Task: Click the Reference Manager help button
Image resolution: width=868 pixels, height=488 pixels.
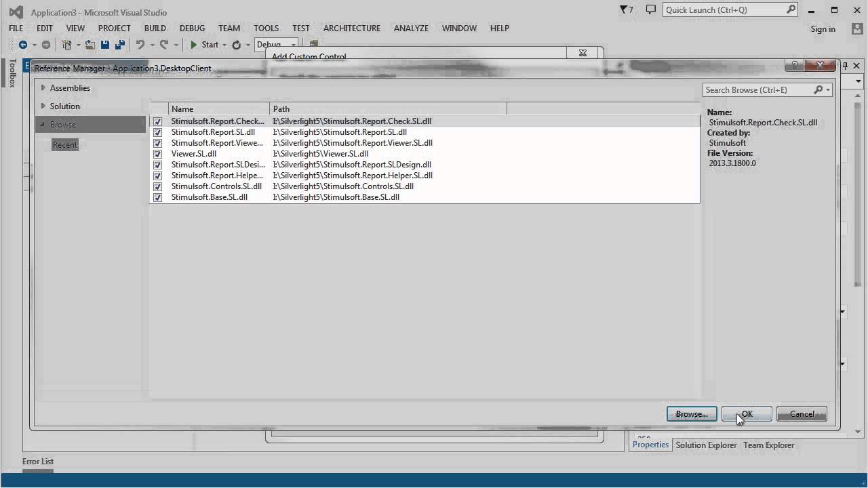Action: [x=794, y=65]
